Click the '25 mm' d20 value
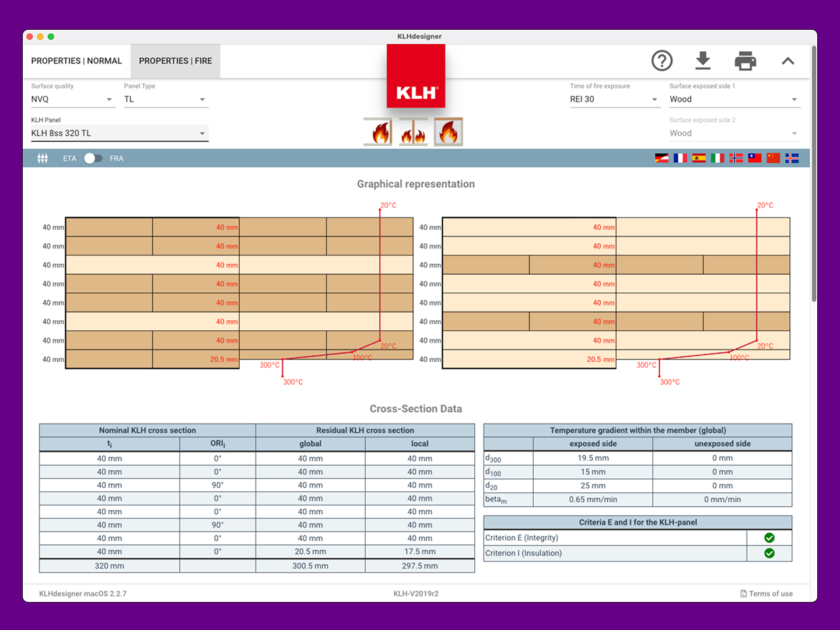 point(593,485)
